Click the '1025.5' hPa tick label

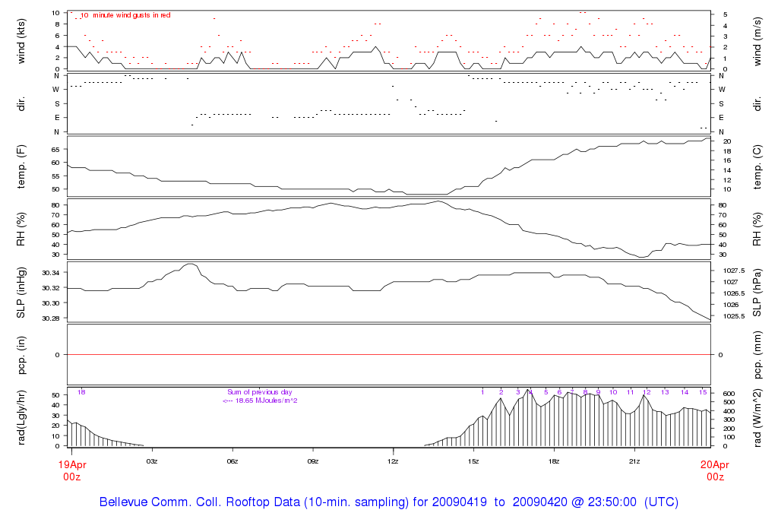[x=734, y=316]
